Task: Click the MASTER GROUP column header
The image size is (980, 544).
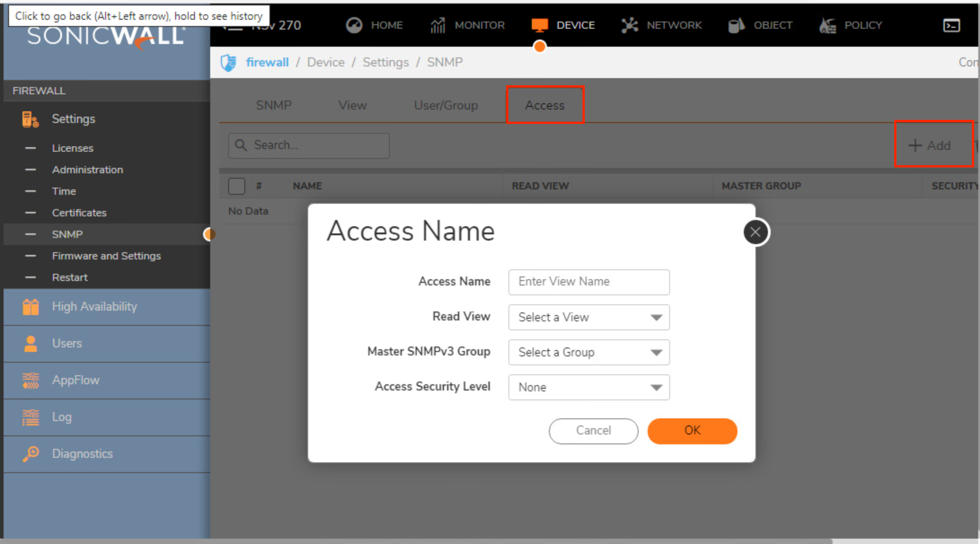Action: click(761, 186)
